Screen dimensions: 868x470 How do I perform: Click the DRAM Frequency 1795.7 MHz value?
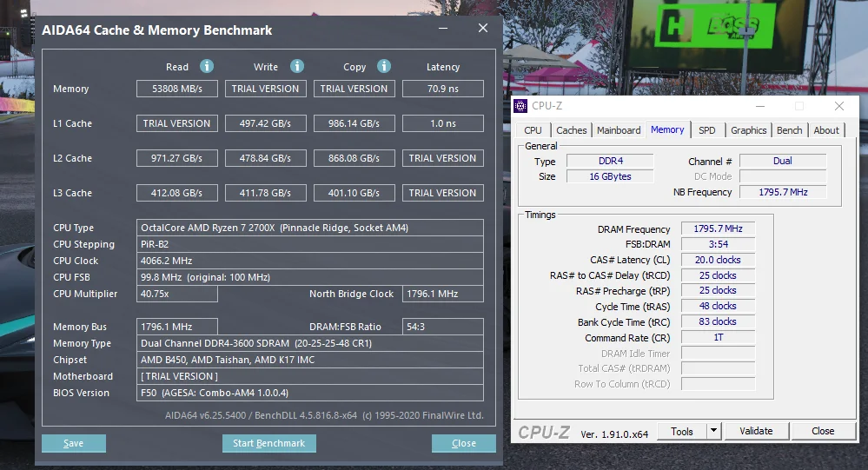(718, 228)
